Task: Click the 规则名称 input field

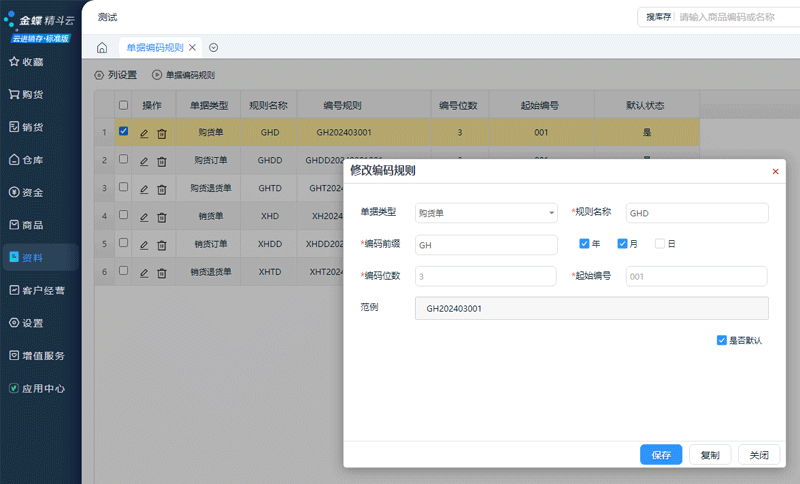Action: pos(697,213)
